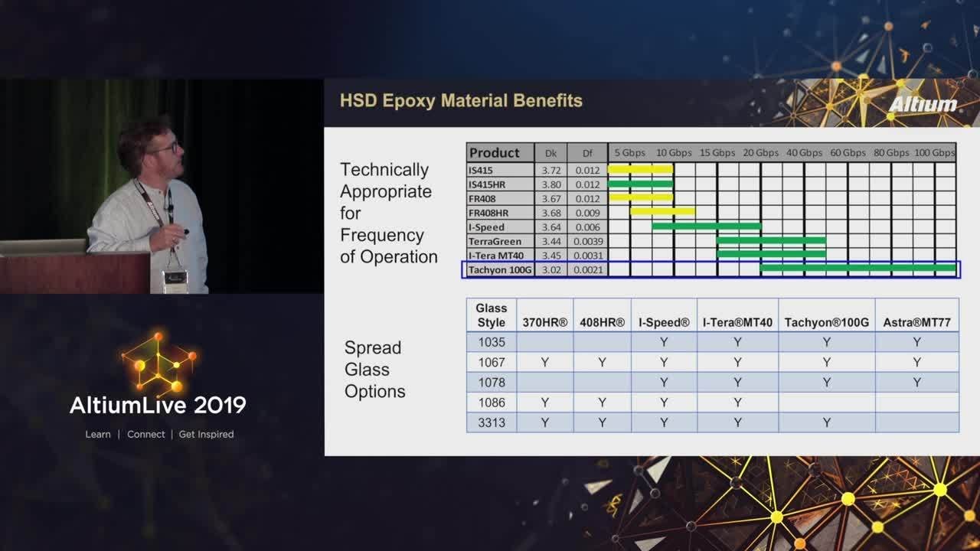Click the 'Y' under Astra®MT77 in row 1035

point(916,342)
